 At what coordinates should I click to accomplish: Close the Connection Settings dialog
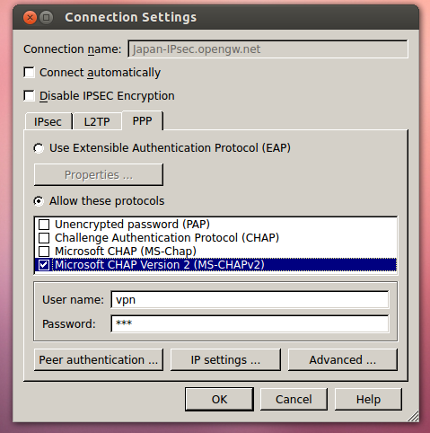pos(30,17)
